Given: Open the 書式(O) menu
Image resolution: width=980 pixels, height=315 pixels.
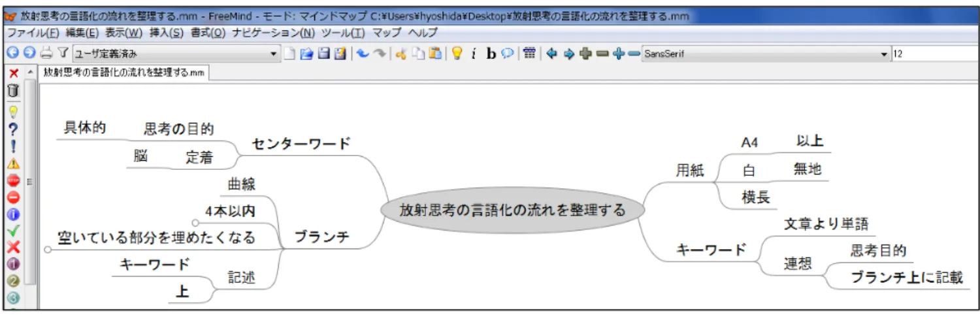Looking at the screenshot, I should click(x=208, y=33).
